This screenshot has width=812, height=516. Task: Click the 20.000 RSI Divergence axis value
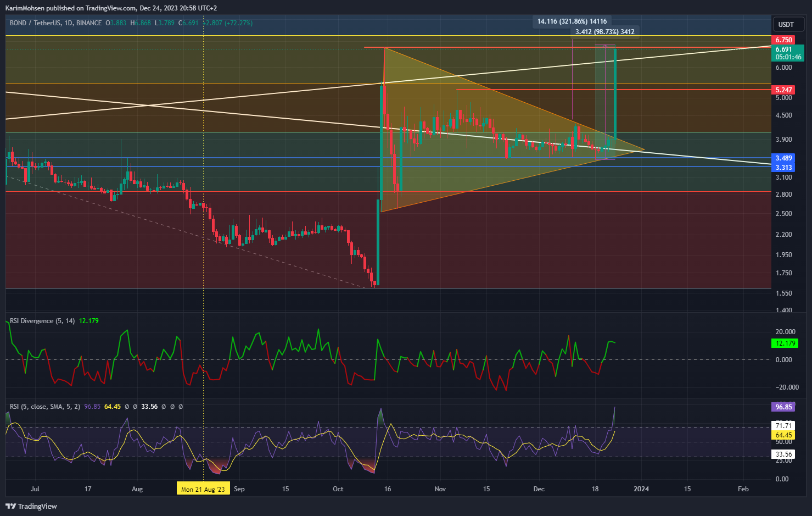click(x=785, y=332)
